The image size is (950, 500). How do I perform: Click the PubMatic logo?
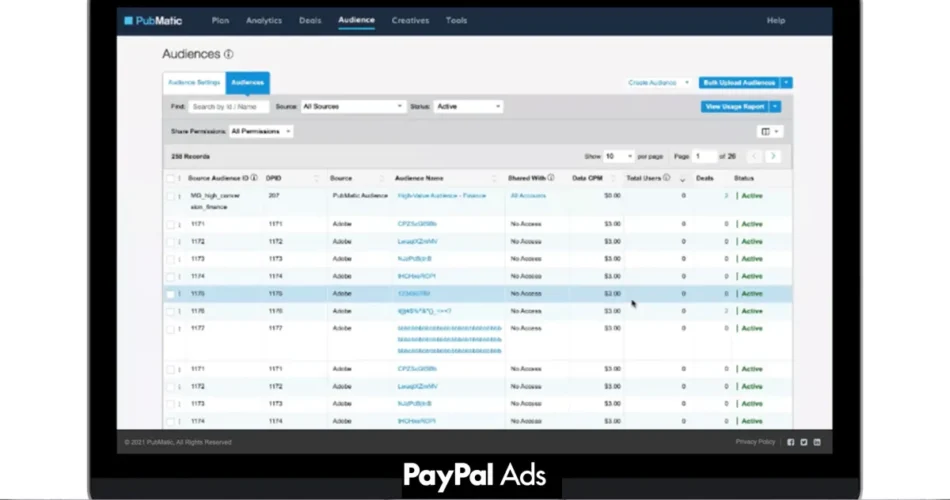coord(153,21)
